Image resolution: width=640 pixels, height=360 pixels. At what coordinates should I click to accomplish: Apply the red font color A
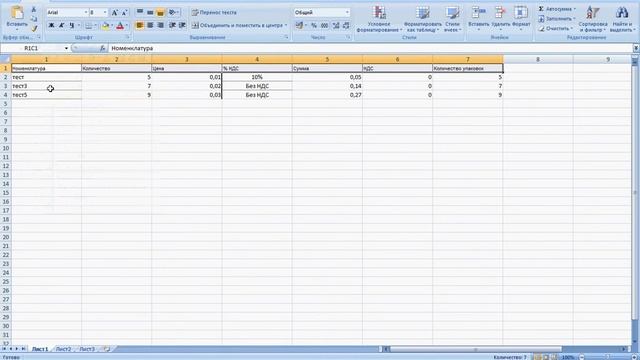(120, 25)
